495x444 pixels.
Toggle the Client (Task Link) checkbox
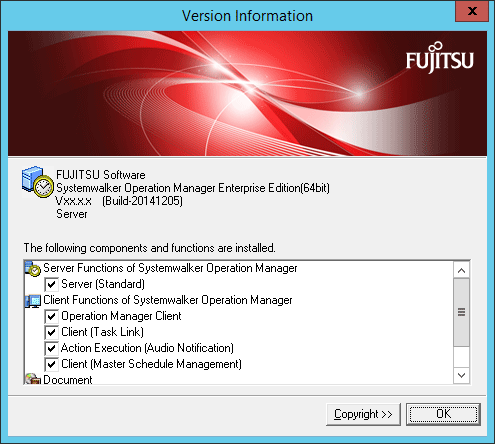[51, 332]
